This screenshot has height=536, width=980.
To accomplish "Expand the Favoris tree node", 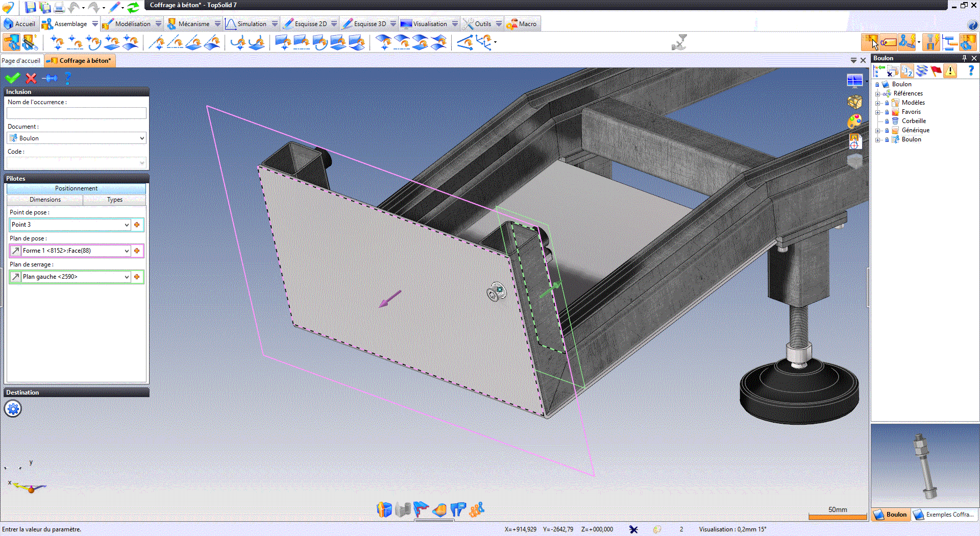I will coord(878,112).
